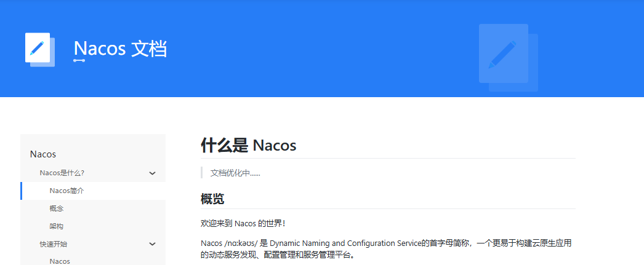Image resolution: width=644 pixels, height=265 pixels.
Task: Collapse the 快速开始 chevron
Action: pyautogui.click(x=152, y=244)
